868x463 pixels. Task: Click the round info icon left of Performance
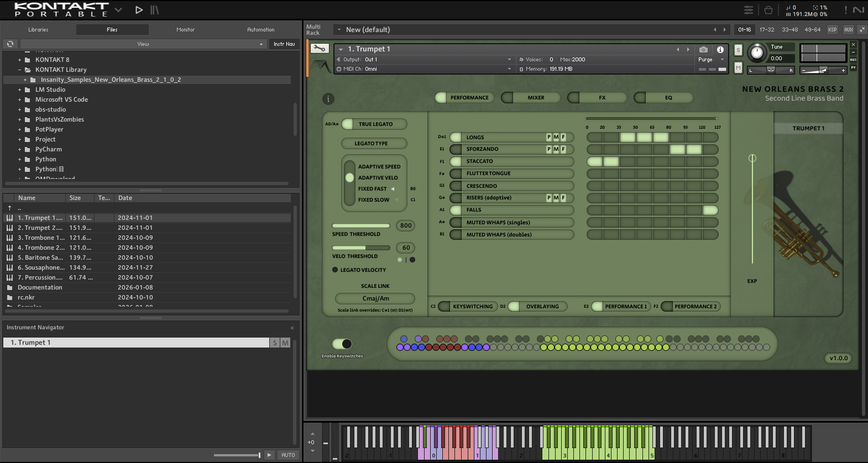point(328,99)
